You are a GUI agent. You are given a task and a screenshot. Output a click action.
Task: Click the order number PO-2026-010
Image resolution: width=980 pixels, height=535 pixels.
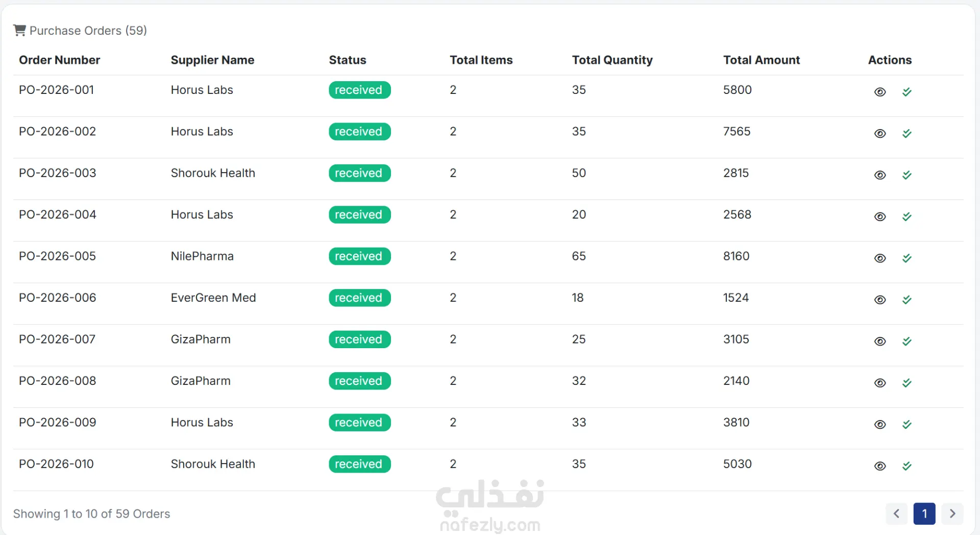pyautogui.click(x=56, y=464)
